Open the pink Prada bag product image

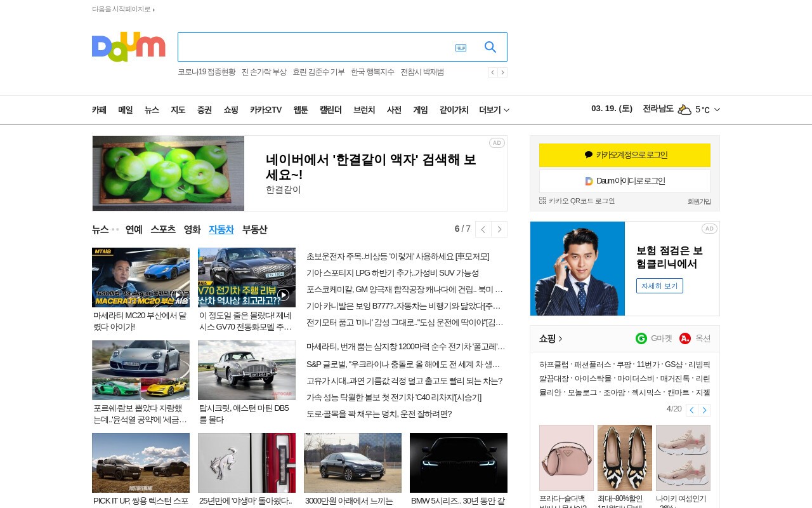click(566, 458)
